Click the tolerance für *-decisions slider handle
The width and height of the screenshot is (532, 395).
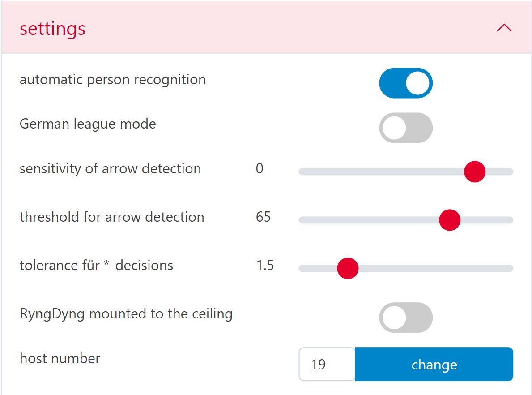(x=348, y=268)
